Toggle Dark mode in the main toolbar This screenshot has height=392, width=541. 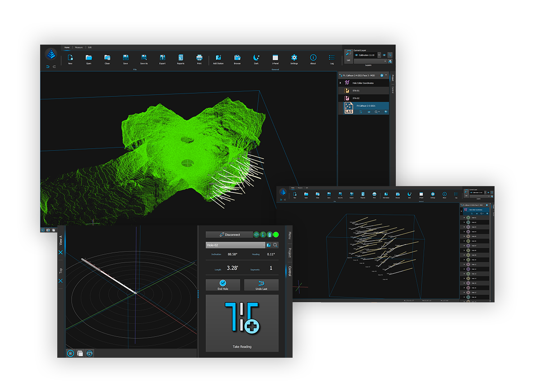(x=256, y=59)
